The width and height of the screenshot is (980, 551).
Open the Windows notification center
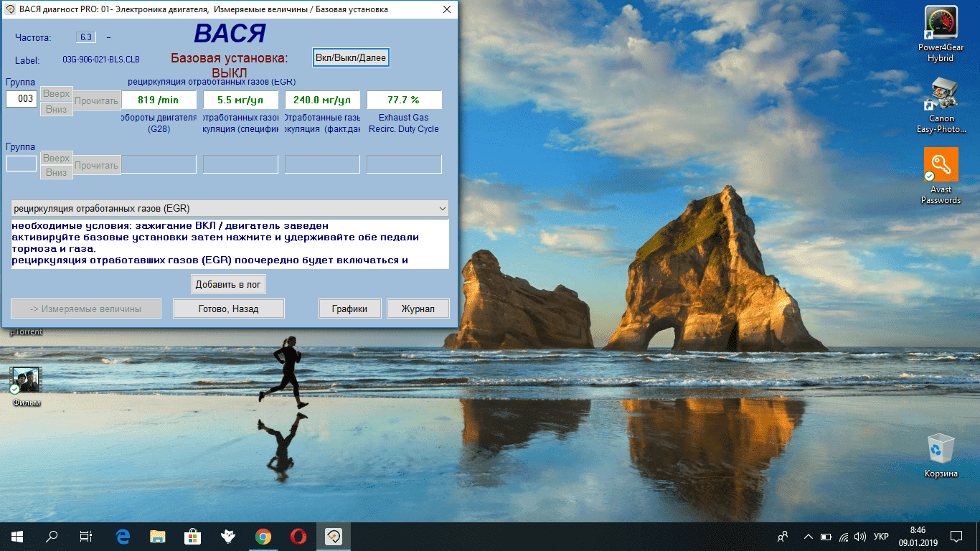(x=956, y=537)
